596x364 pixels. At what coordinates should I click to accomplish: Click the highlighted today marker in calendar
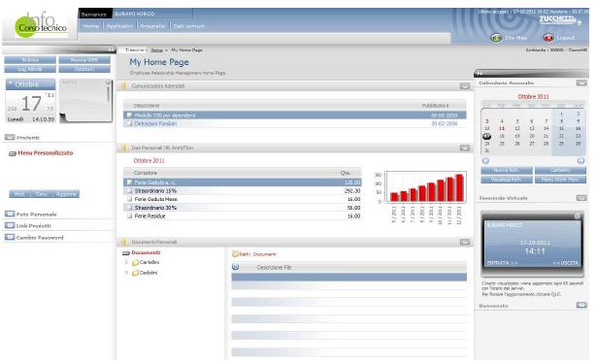pos(487,136)
